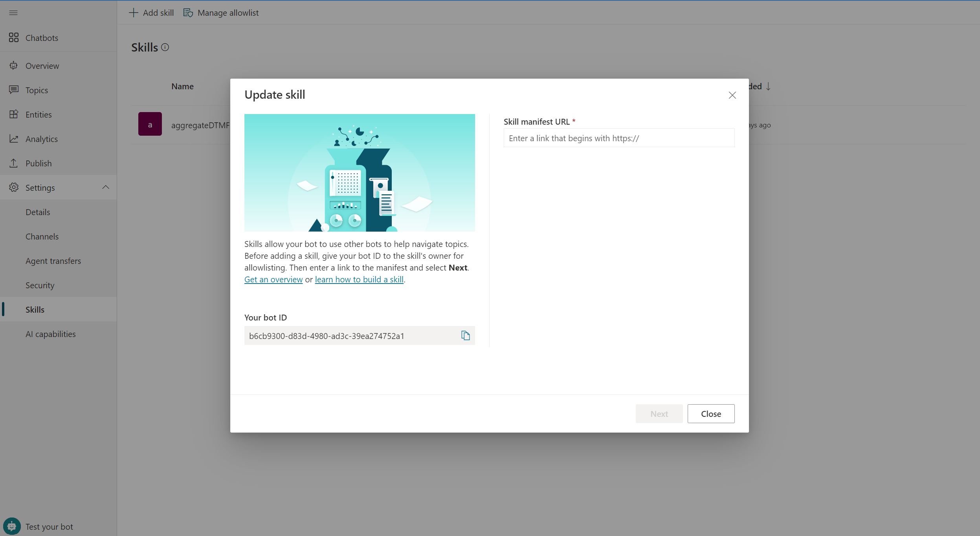Viewport: 980px width, 536px height.
Task: Click the Manage allowlist icon
Action: 188,13
